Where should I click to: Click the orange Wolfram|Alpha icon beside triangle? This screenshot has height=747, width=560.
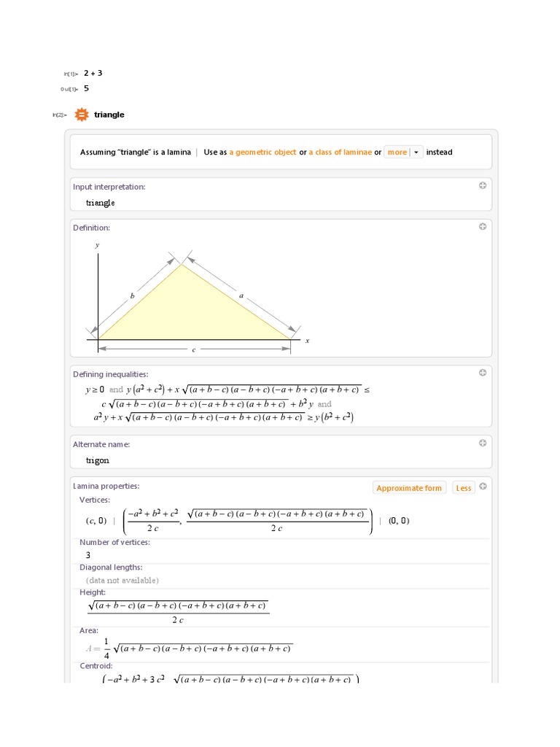coord(82,115)
